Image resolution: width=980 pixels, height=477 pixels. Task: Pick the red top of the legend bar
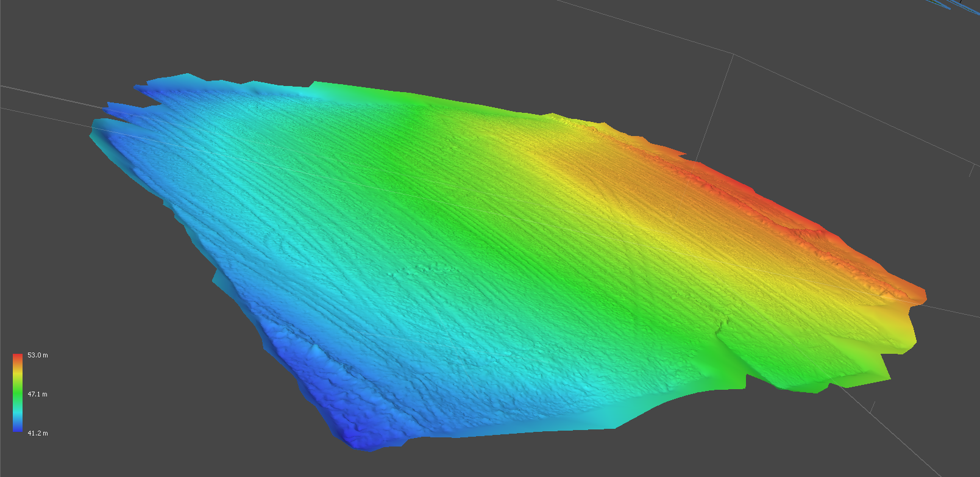coord(18,356)
